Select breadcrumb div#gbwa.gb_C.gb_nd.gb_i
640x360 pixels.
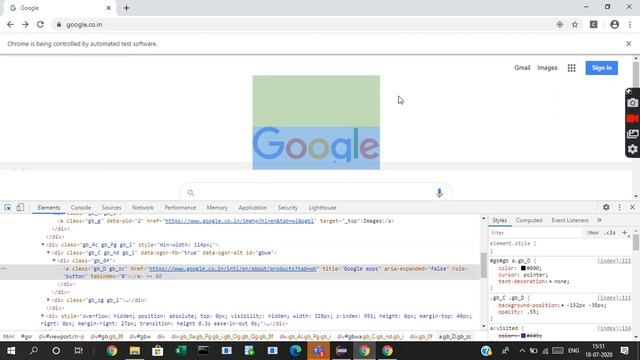tap(370, 337)
